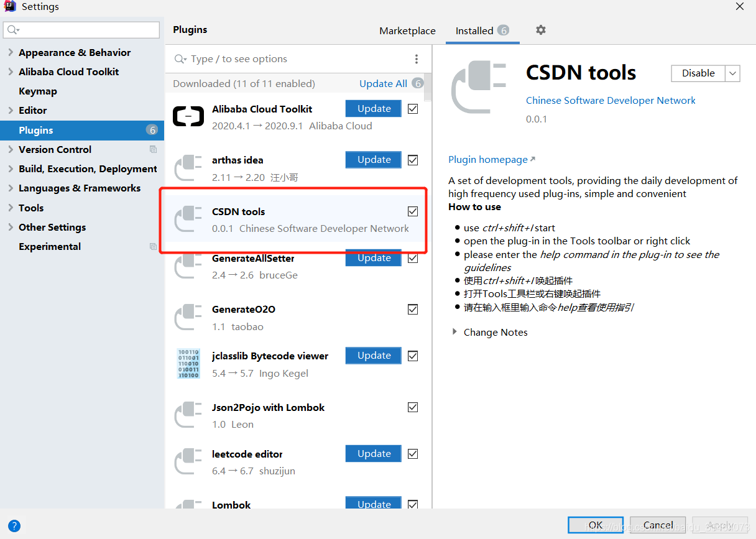The image size is (756, 539).
Task: Toggle the GenerateAllSetter enabled checkbox
Action: (413, 258)
